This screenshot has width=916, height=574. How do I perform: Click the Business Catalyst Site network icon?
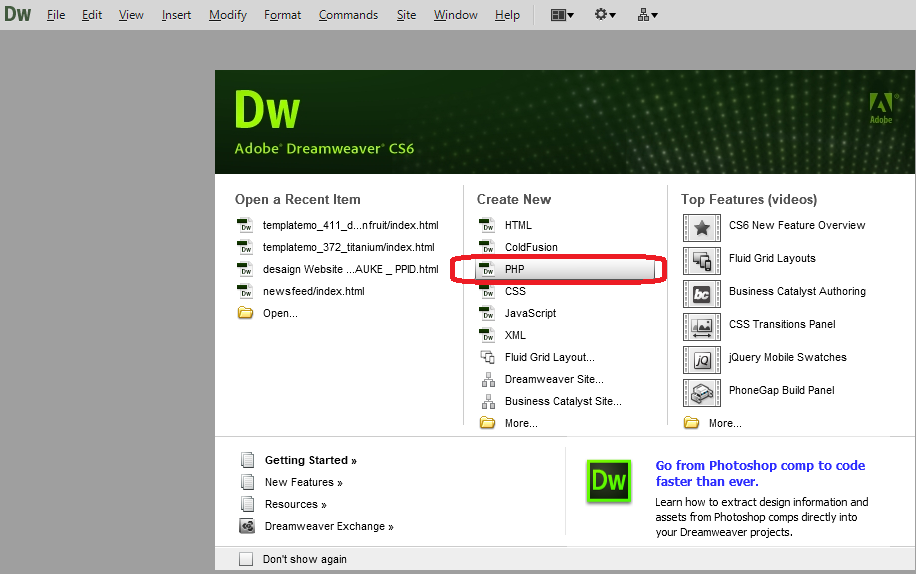click(x=488, y=402)
